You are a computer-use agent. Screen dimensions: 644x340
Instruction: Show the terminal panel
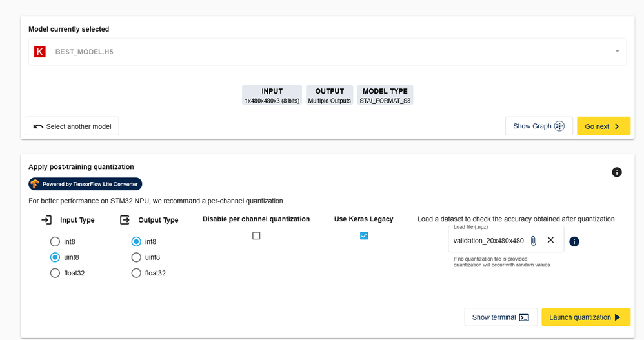coord(501,317)
